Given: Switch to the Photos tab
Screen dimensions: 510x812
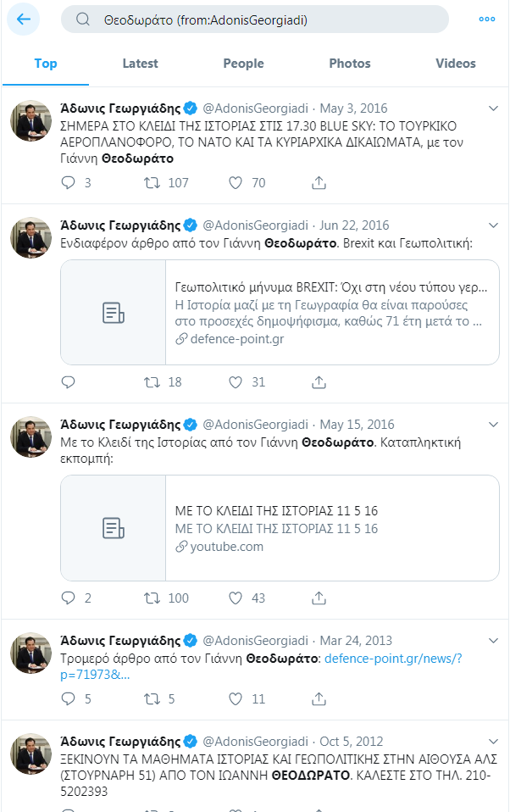Looking at the screenshot, I should tap(350, 64).
